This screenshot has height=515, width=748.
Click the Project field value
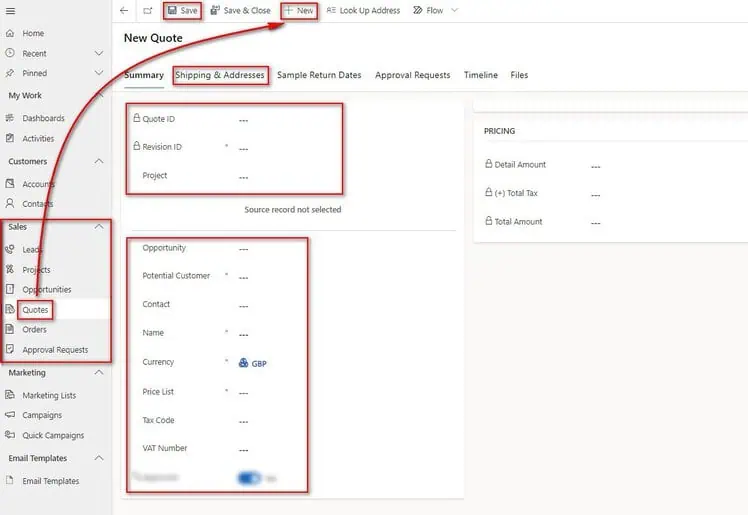coord(244,177)
